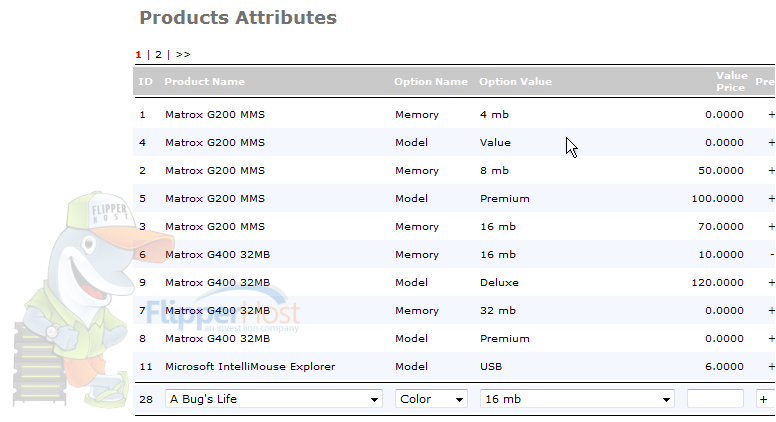This screenshot has width=776, height=422.
Task: Click the USB option value
Action: (x=490, y=367)
